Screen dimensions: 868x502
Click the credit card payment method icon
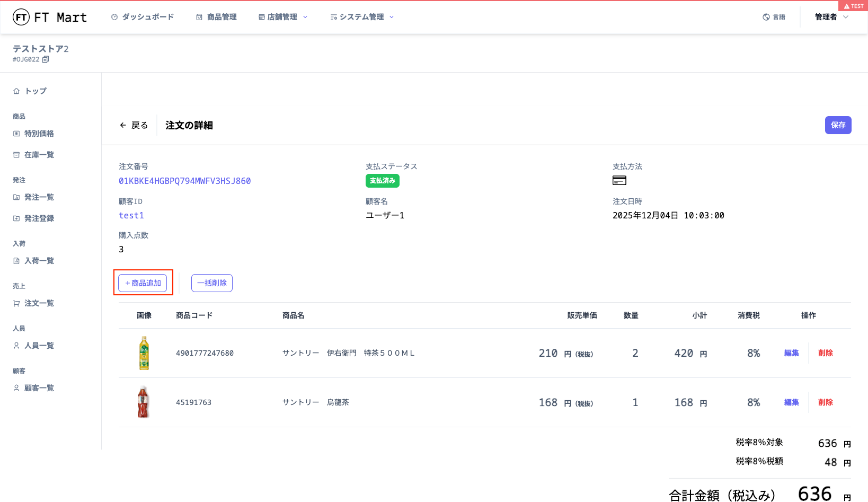pyautogui.click(x=619, y=181)
